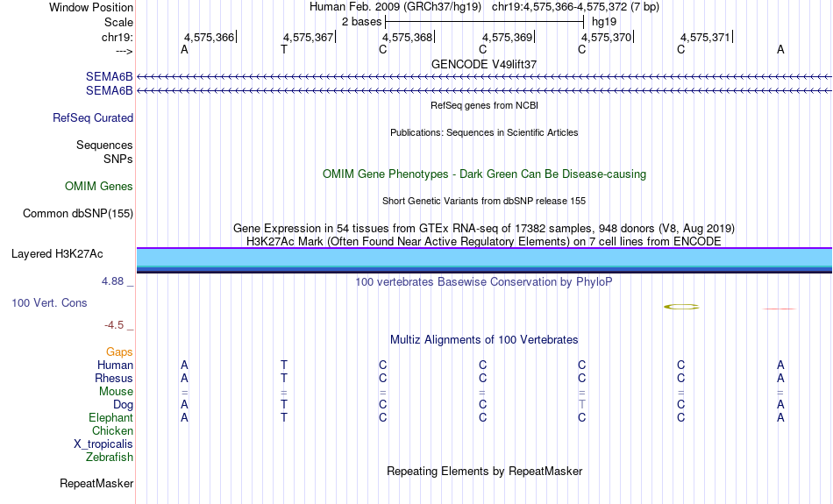Screen dimensions: 833x504
Task: Click the topmost SEMA6B transcript label
Action: point(109,77)
